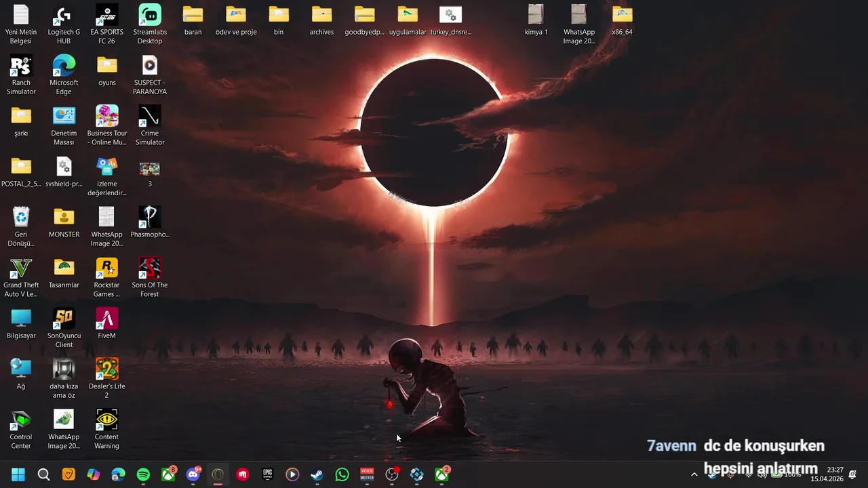Select the turkey_dnsre file
Screen dimensions: 868x488
tap(450, 20)
